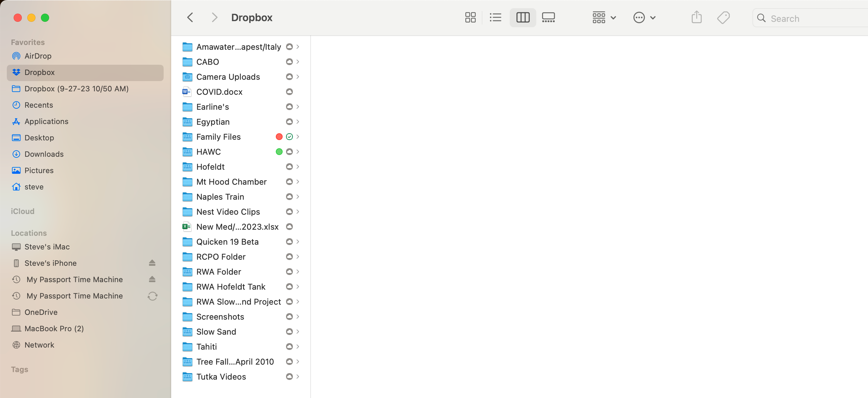This screenshot has width=868, height=398.
Task: Click the Dropbox window title
Action: click(x=252, y=18)
